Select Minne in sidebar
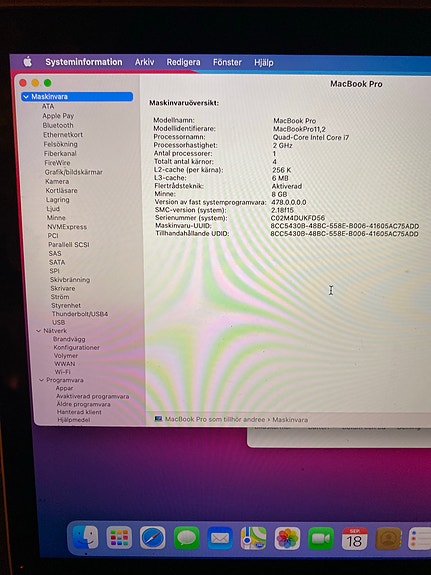 click(56, 217)
